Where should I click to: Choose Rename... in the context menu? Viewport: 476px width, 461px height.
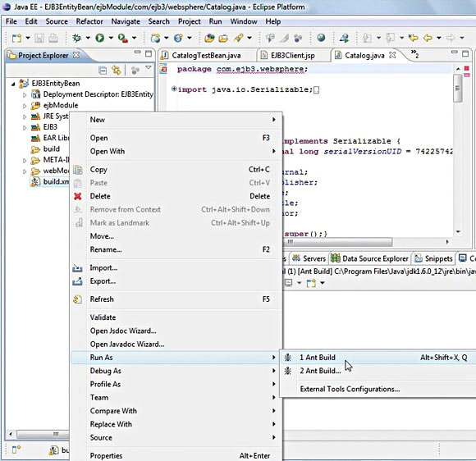pos(176,249)
